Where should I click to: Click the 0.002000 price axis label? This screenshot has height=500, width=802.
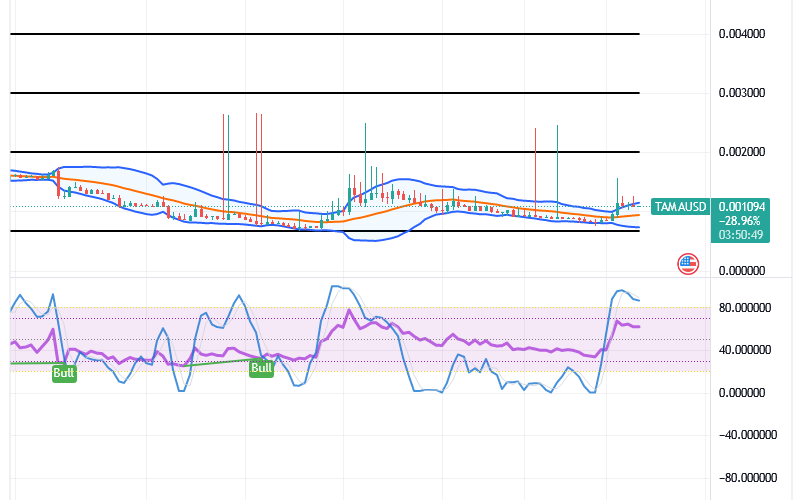click(742, 152)
